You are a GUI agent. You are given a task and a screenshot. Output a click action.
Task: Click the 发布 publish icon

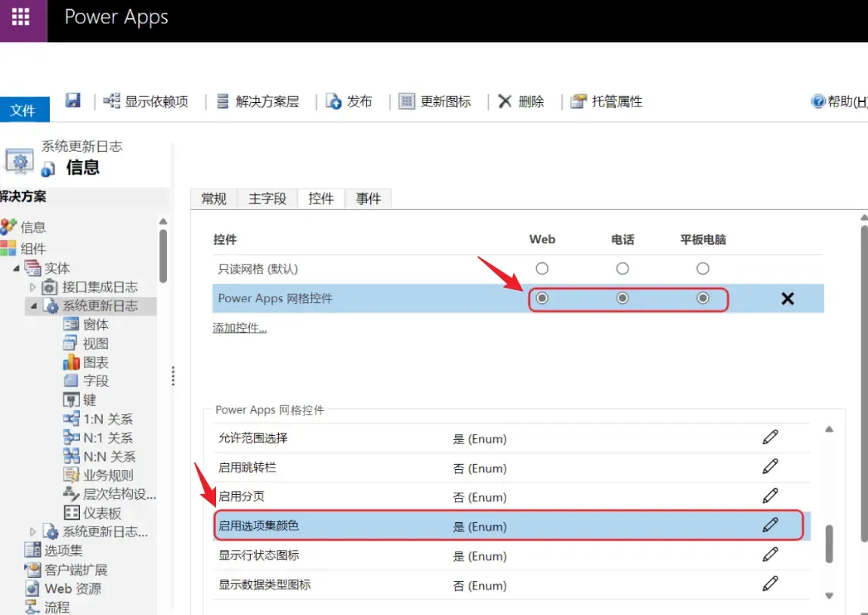click(334, 101)
